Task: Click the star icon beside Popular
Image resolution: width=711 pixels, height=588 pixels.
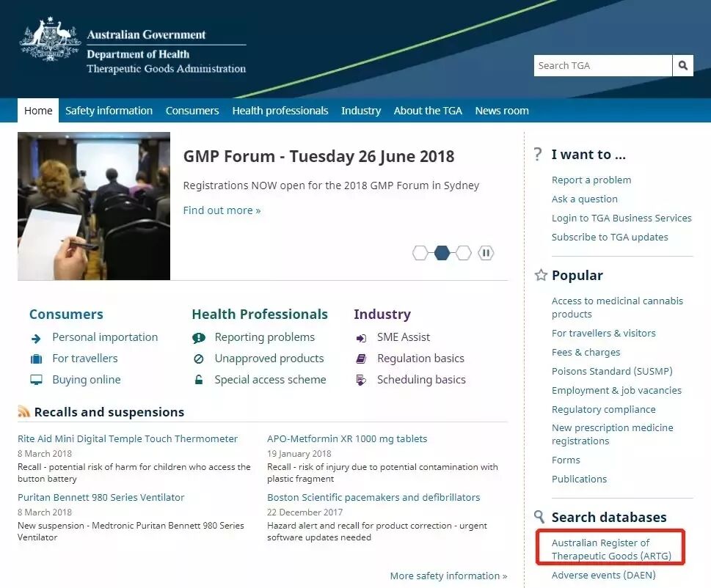Action: pyautogui.click(x=541, y=275)
